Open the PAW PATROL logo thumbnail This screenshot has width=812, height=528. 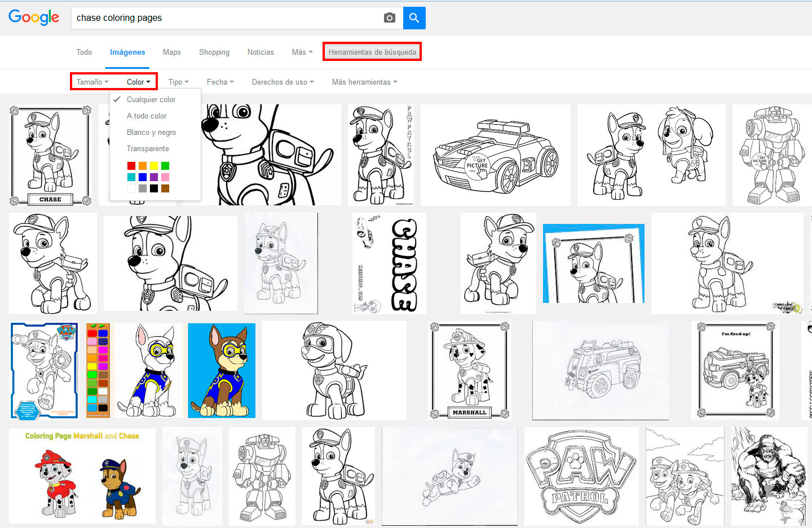click(581, 476)
